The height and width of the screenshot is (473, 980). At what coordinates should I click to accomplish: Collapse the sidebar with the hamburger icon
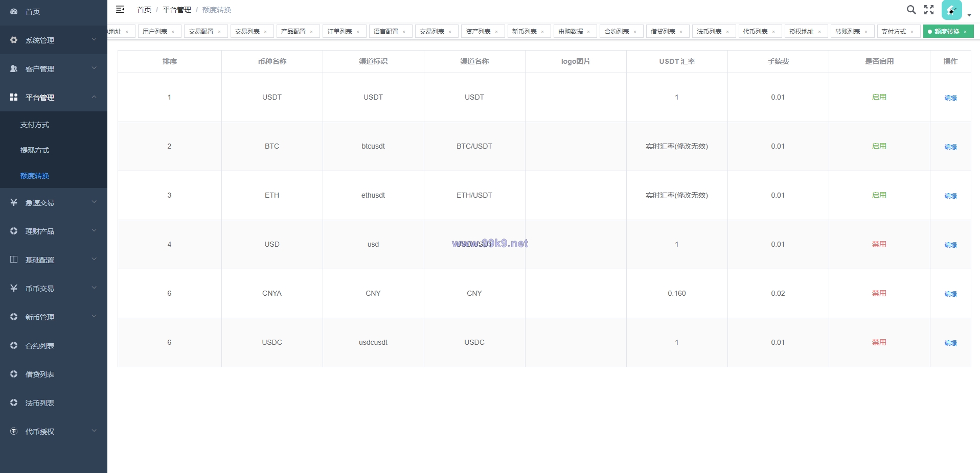pyautogui.click(x=120, y=9)
